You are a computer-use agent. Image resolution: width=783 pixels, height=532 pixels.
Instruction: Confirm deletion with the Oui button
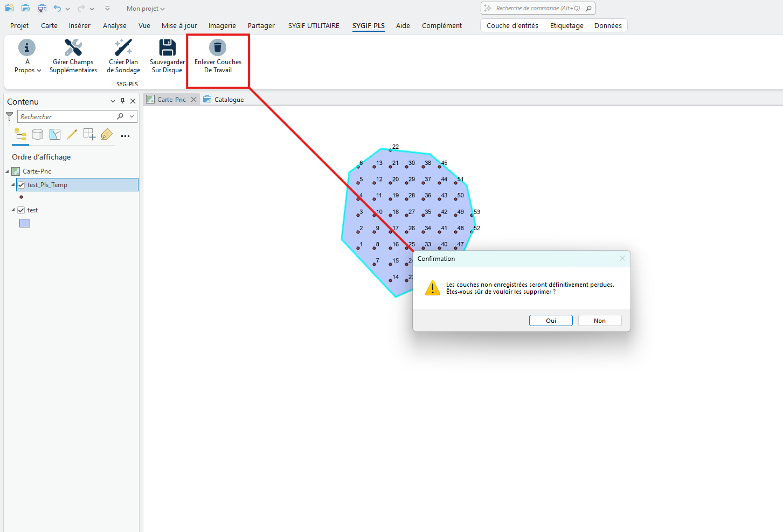pyautogui.click(x=550, y=321)
